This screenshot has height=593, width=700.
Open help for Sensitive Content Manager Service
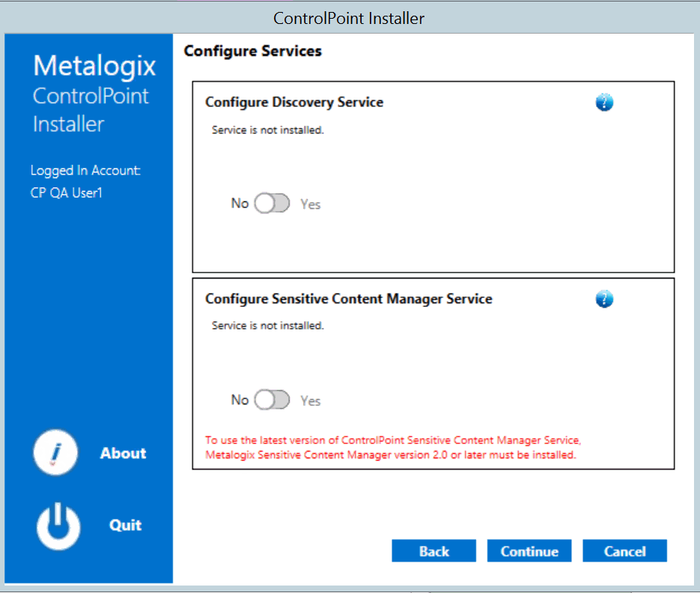click(604, 299)
